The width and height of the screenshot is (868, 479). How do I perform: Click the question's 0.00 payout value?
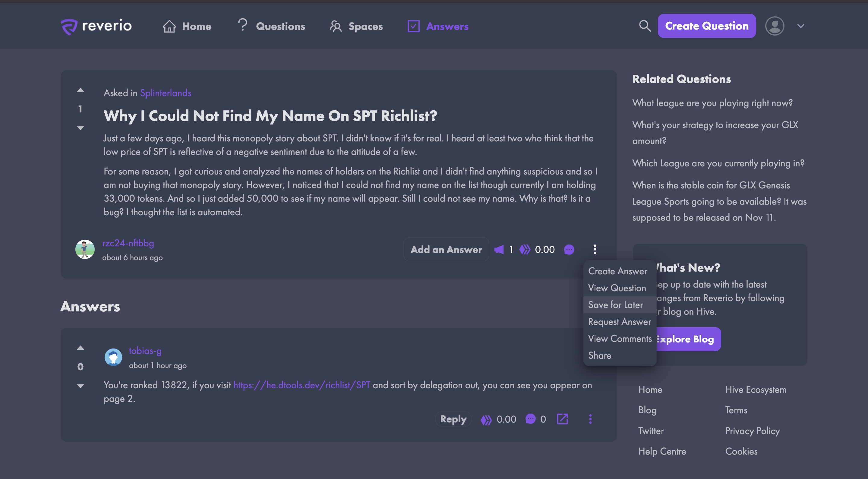tap(544, 250)
